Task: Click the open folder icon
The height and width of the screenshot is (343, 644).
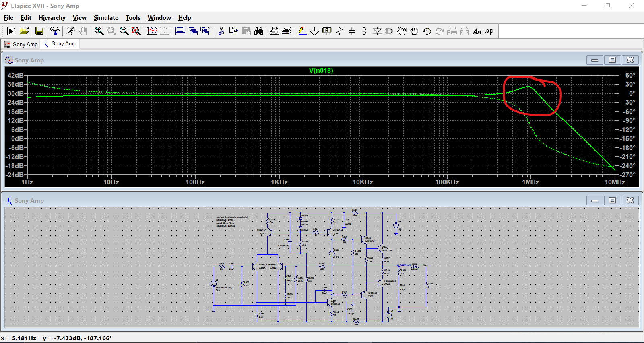Action: (24, 31)
